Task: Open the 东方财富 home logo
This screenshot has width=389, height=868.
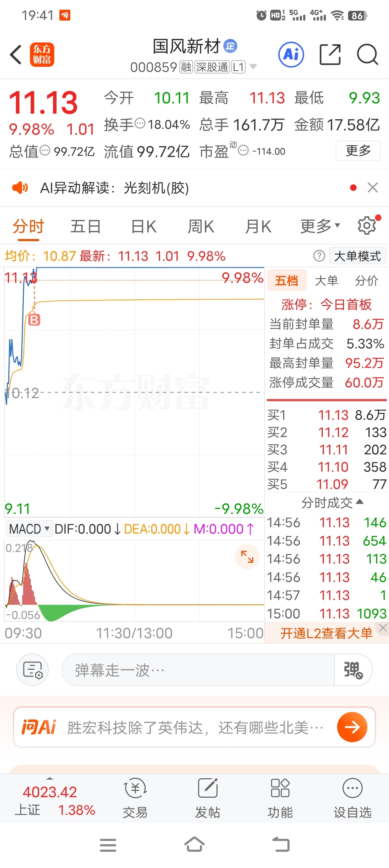Action: (x=42, y=55)
